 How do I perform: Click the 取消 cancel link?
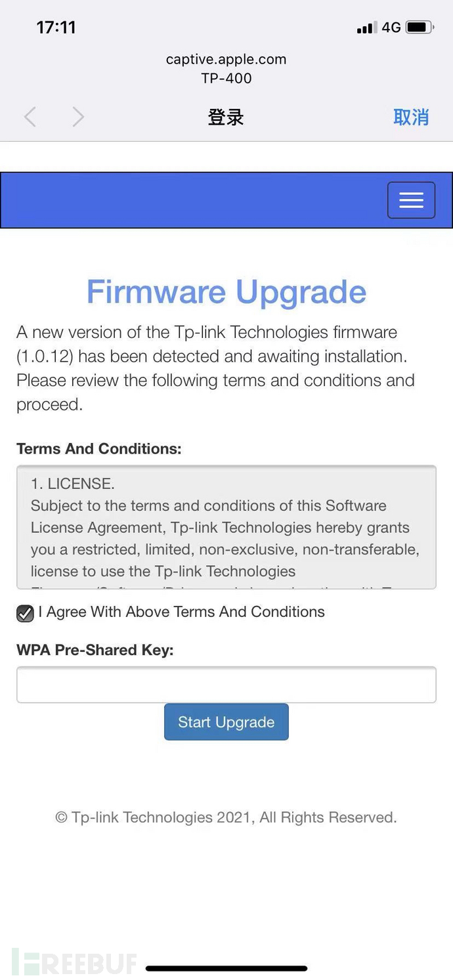click(411, 117)
